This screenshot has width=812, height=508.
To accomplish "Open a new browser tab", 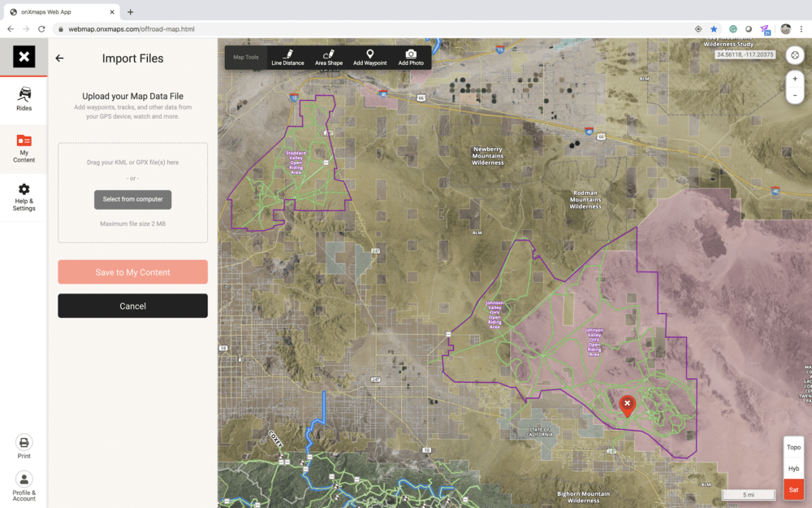I will 131,12.
